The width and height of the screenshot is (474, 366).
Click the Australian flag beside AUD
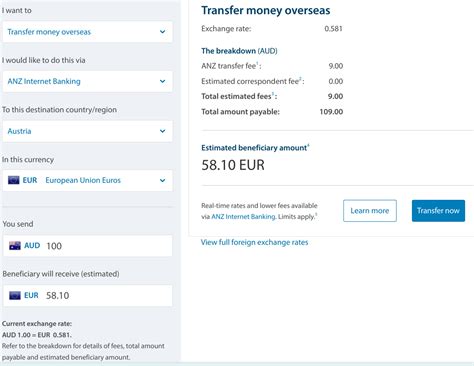tap(15, 246)
